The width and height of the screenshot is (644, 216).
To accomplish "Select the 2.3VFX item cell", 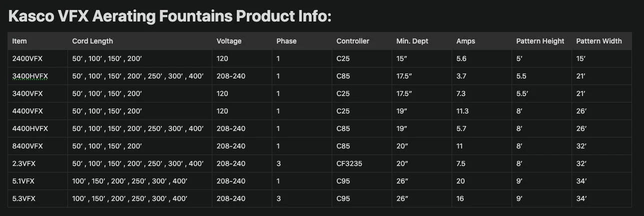I will [24, 163].
